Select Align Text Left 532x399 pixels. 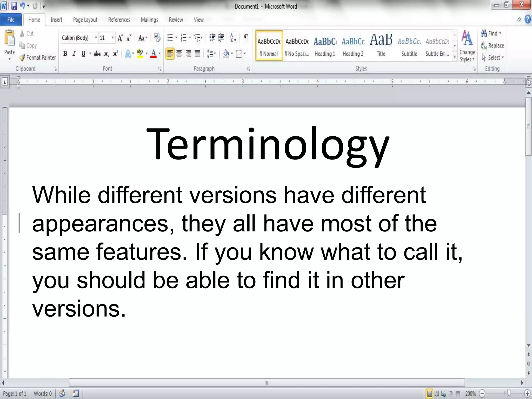point(170,54)
